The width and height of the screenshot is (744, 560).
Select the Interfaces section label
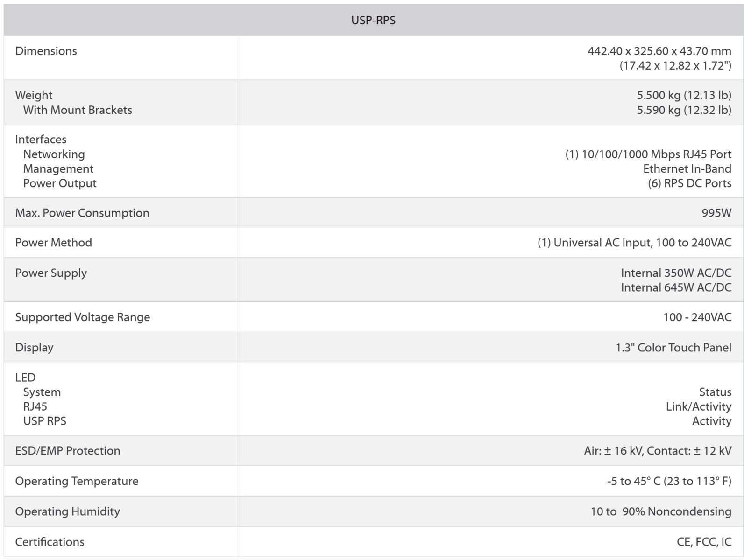tap(41, 139)
